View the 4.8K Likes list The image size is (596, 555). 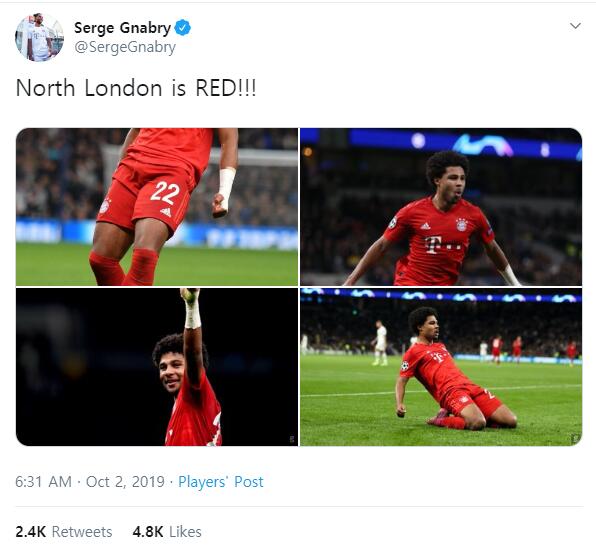point(167,532)
